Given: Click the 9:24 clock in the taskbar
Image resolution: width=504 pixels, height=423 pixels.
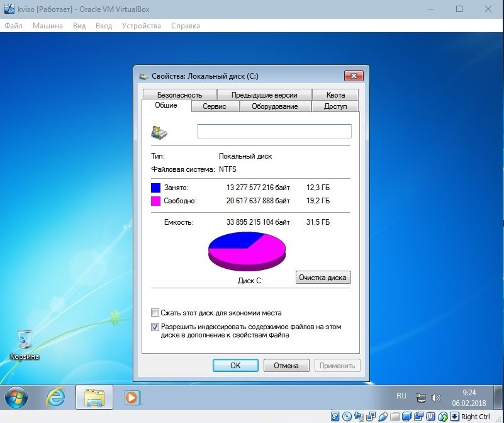Looking at the screenshot, I should (x=469, y=393).
